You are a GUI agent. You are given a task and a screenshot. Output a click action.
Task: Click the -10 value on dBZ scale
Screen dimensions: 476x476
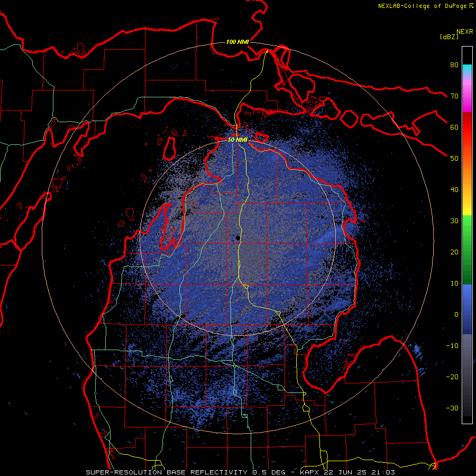point(452,346)
